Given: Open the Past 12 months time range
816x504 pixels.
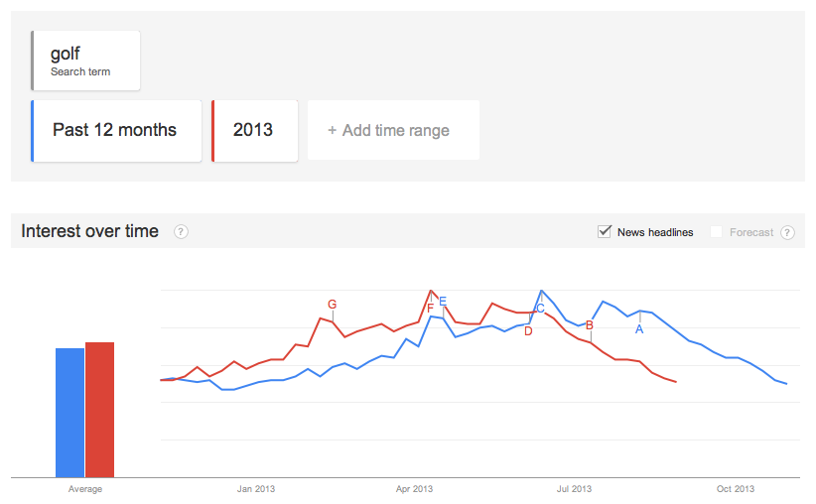Looking at the screenshot, I should point(116,130).
